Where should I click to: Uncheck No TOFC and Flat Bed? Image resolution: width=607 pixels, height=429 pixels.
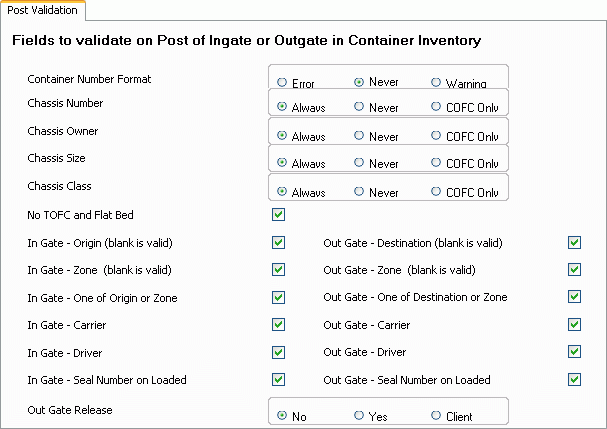(278, 215)
